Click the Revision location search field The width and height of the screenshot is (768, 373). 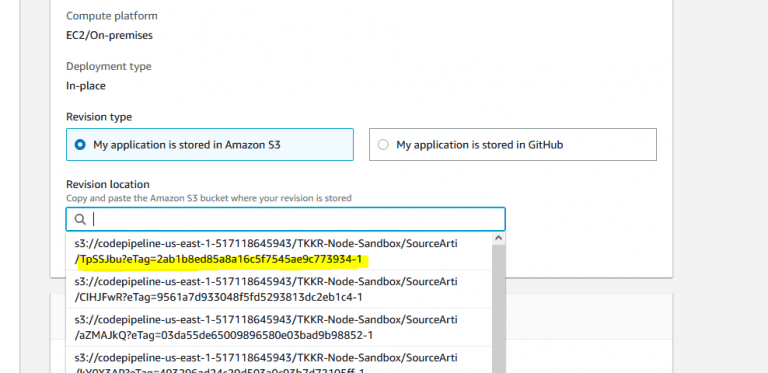pyautogui.click(x=286, y=219)
